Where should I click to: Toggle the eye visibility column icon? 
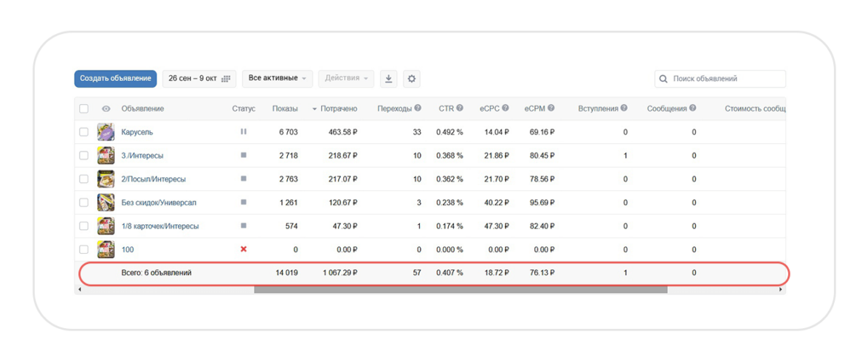click(106, 109)
